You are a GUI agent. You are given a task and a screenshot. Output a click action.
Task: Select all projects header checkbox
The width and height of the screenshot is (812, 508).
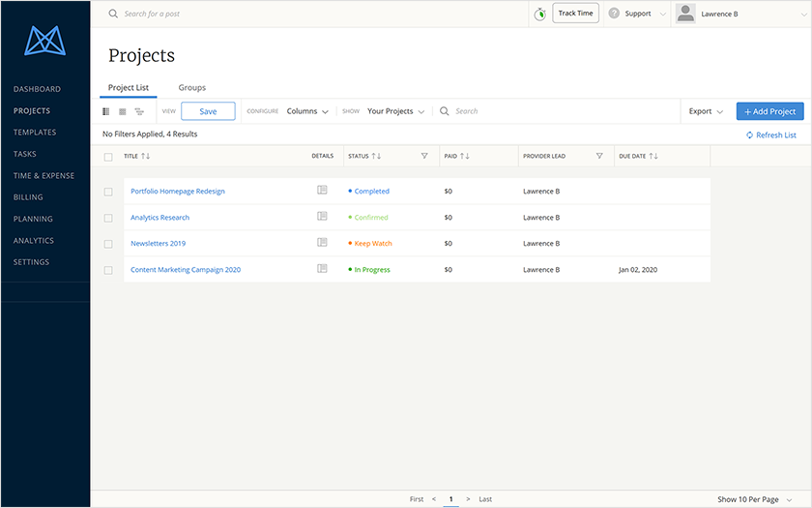[108, 157]
